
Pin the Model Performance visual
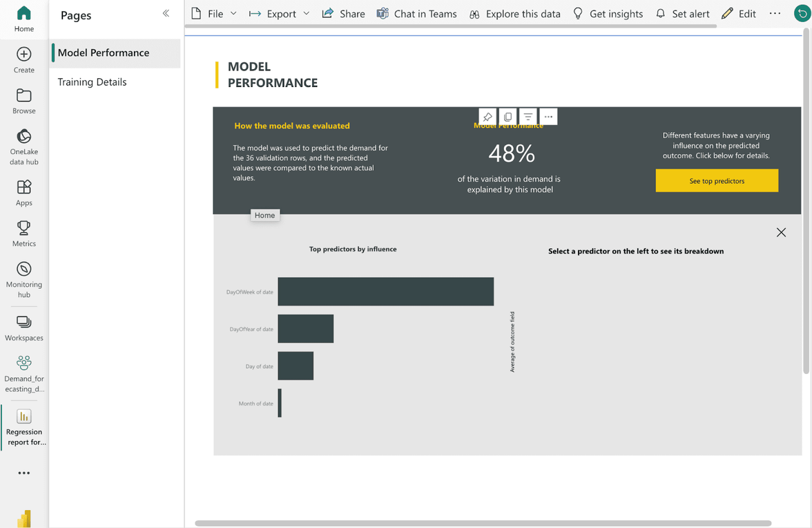(488, 116)
